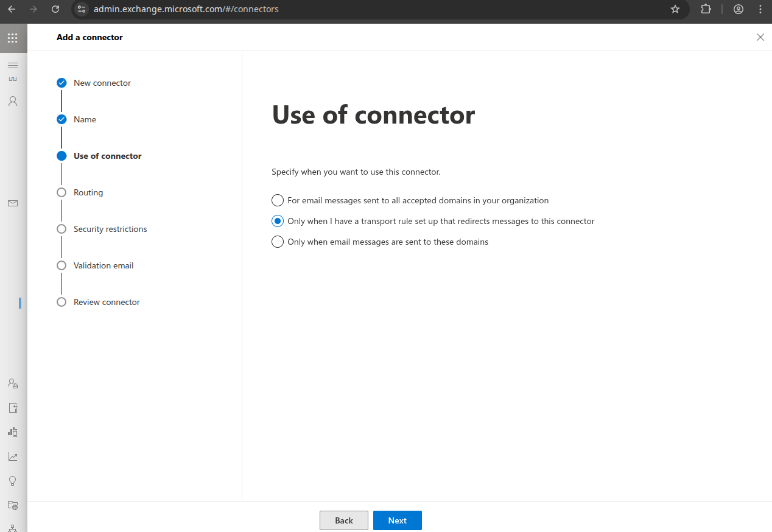Select 'transport rule set up' radio option
Image resolution: width=772 pixels, height=532 pixels.
coord(278,221)
